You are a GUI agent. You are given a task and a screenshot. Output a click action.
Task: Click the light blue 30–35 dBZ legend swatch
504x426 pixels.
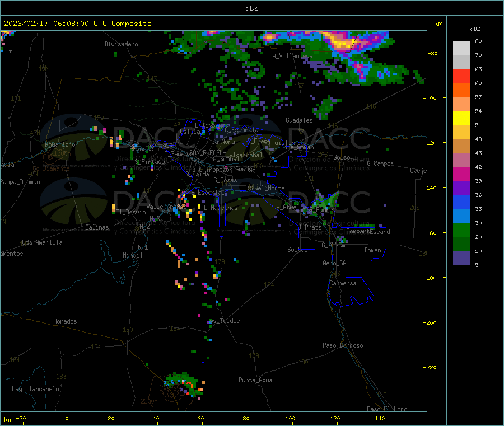[461, 216]
